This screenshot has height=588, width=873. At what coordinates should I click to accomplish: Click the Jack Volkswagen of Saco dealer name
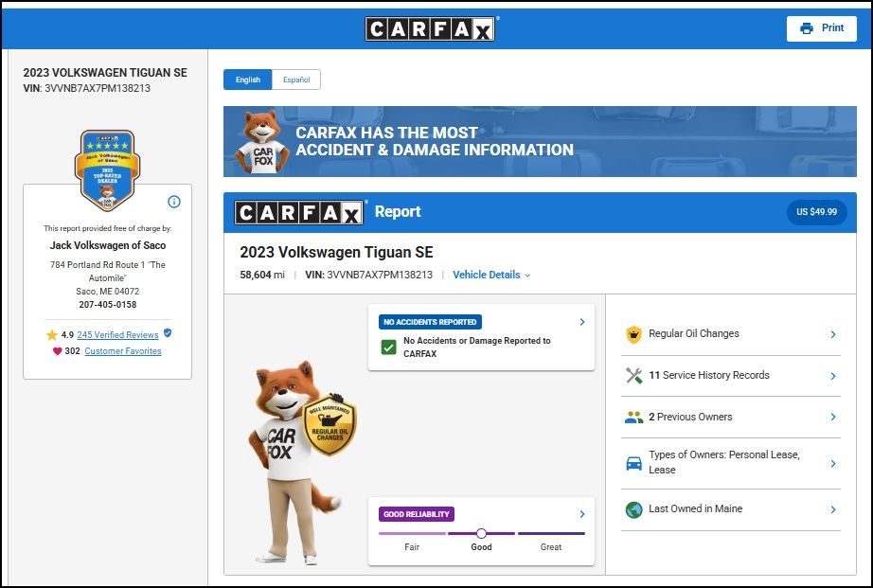107,245
